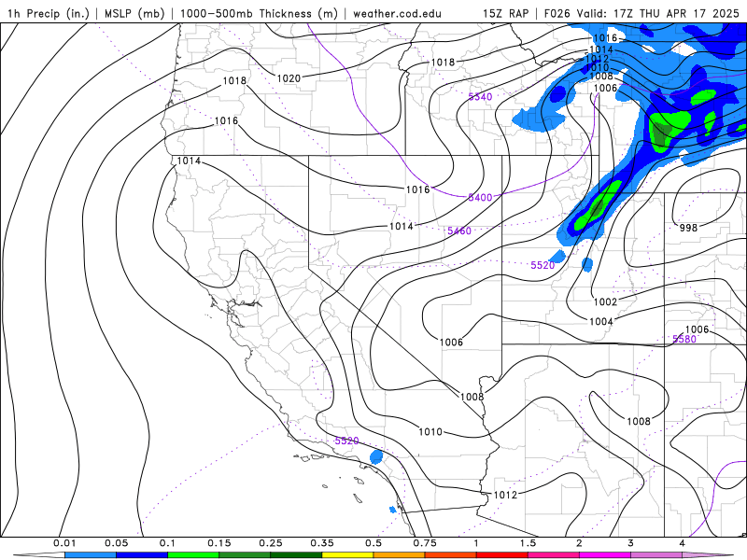
Task: Click the 1004 isobar label
Action: pyautogui.click(x=601, y=322)
